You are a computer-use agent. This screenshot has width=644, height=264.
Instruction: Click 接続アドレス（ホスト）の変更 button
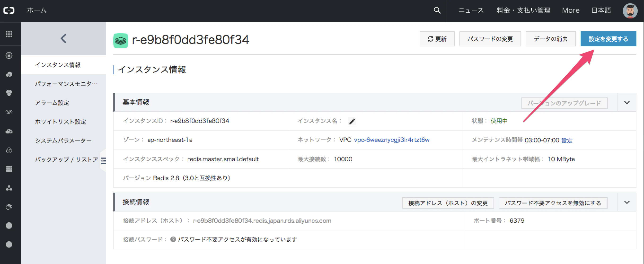448,203
